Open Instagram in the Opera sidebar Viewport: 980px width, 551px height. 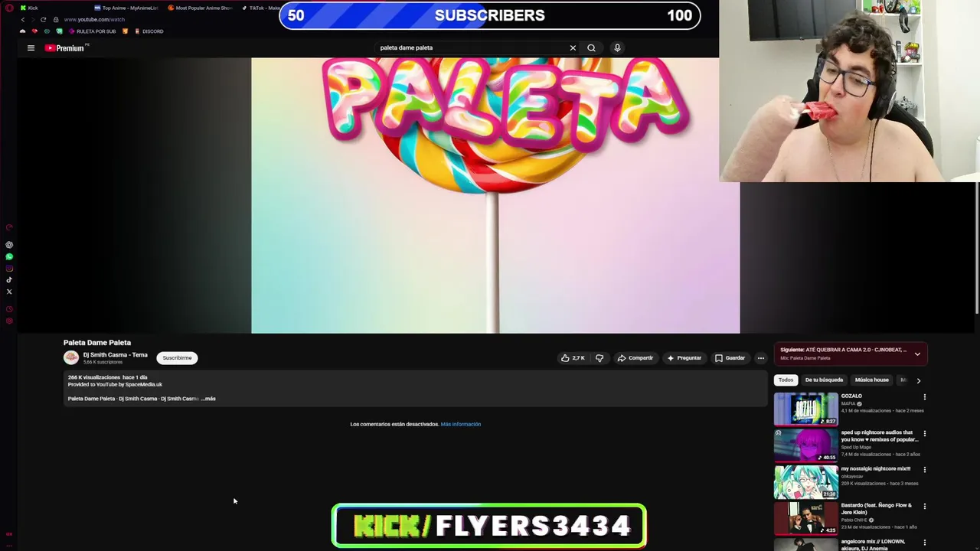click(9, 268)
